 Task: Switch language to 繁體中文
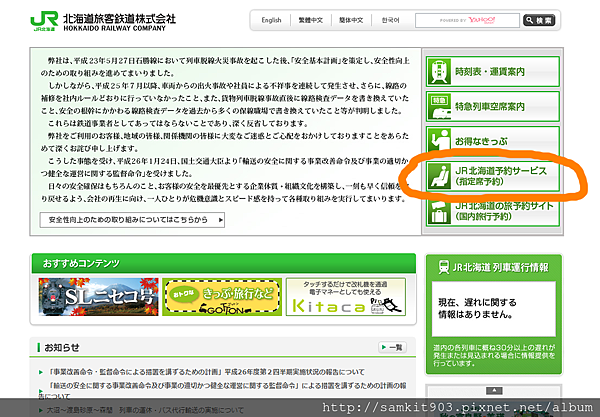coord(311,20)
